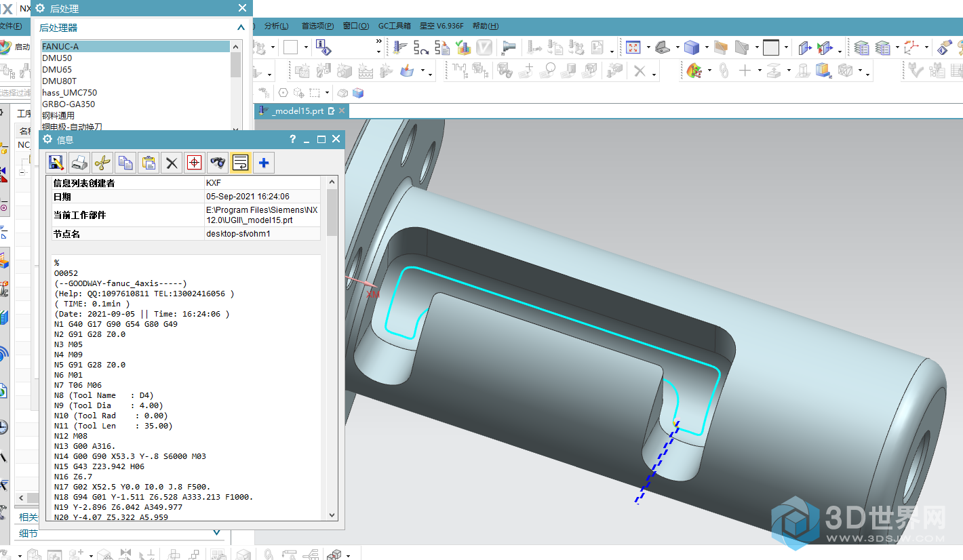Click the hexagon selection icon in selection bar
963x560 pixels.
click(283, 93)
